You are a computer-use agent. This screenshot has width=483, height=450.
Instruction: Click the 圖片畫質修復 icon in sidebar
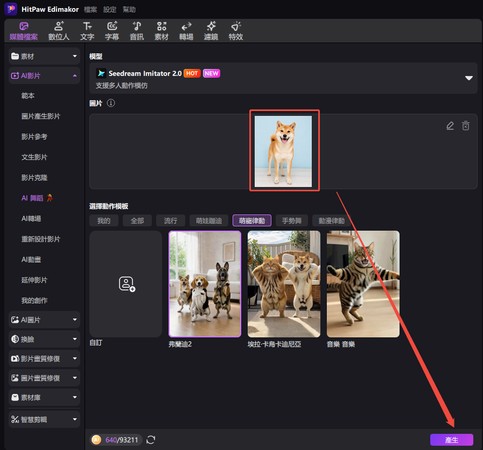click(15, 378)
